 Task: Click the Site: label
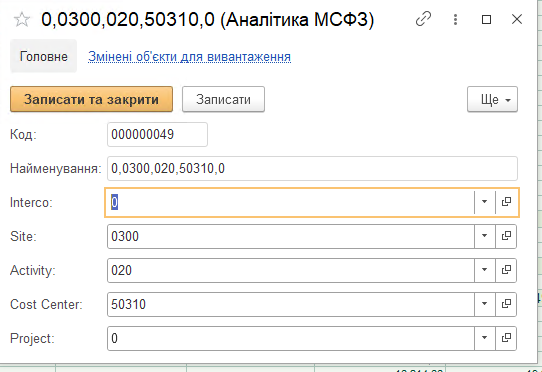click(x=23, y=236)
